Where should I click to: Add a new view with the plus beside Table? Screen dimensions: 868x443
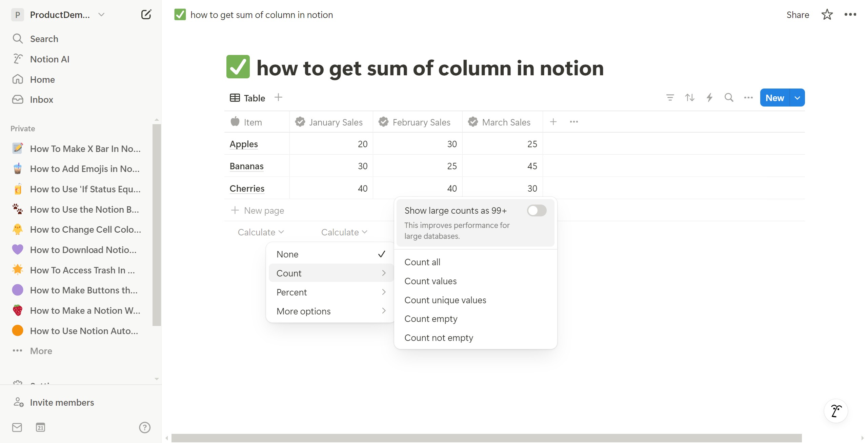tap(278, 97)
